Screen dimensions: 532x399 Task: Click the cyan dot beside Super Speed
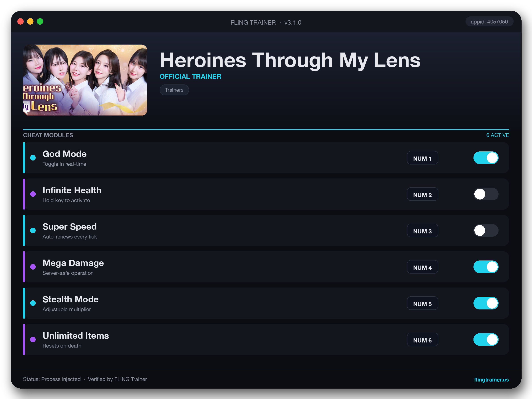coord(33,230)
